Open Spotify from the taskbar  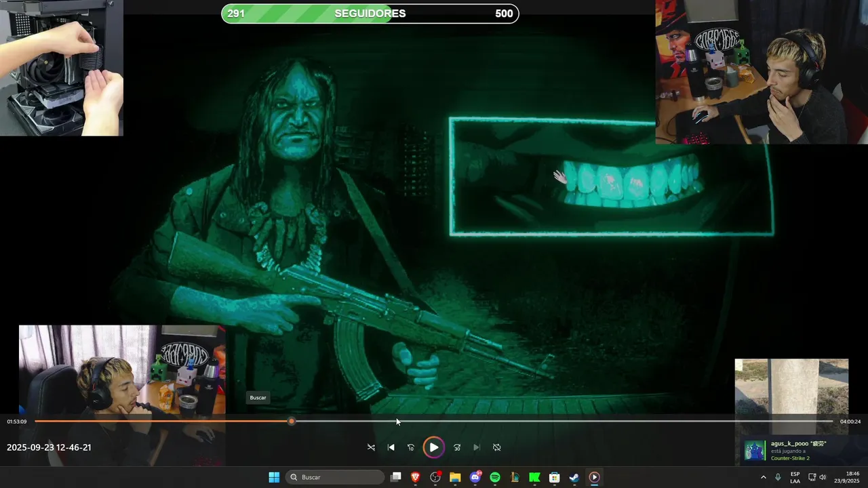click(x=495, y=477)
